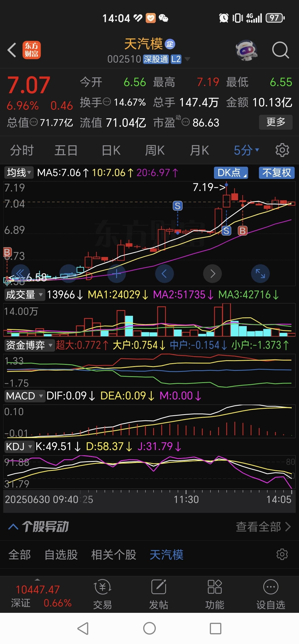Expand chart to fullscreen
This screenshot has height=644, width=299.
(x=261, y=273)
